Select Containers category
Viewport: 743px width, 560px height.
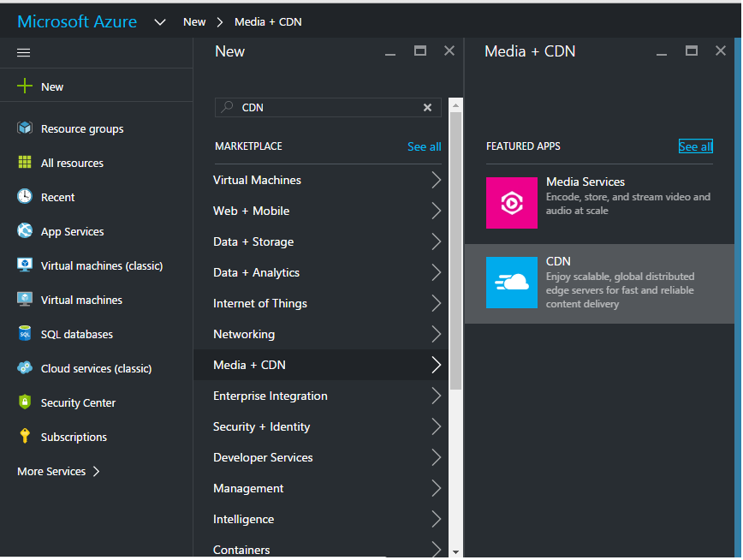click(x=321, y=547)
